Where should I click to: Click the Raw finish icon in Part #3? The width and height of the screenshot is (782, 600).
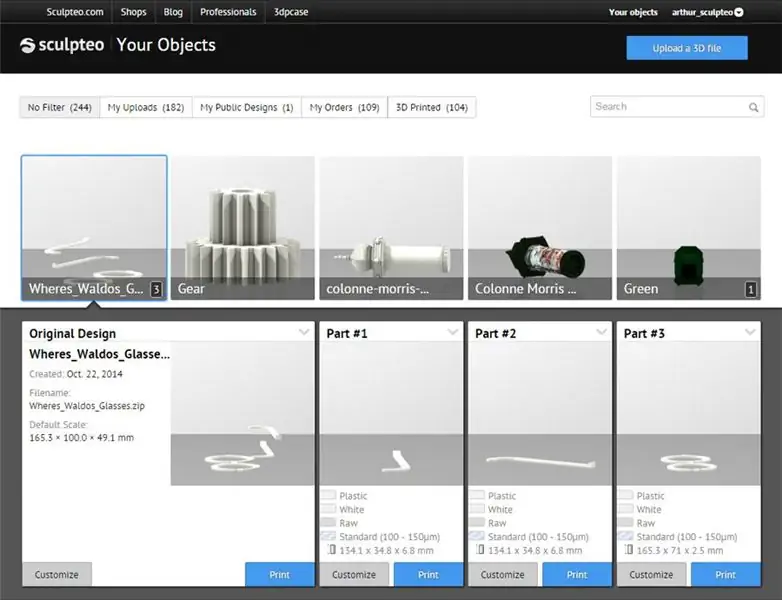625,522
